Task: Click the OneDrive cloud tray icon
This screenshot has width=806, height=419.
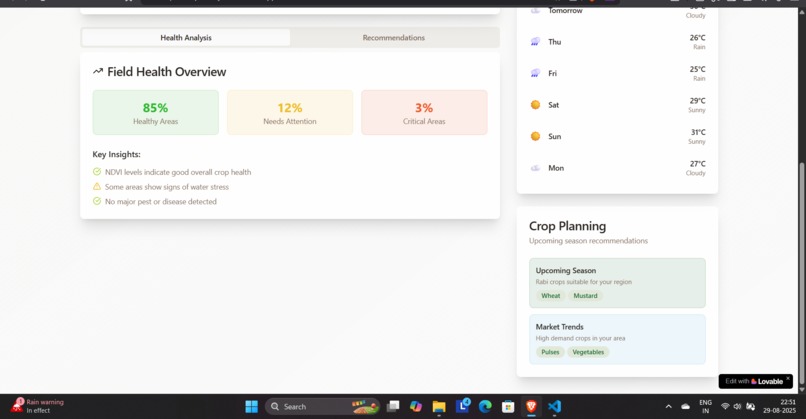Action: tap(686, 407)
